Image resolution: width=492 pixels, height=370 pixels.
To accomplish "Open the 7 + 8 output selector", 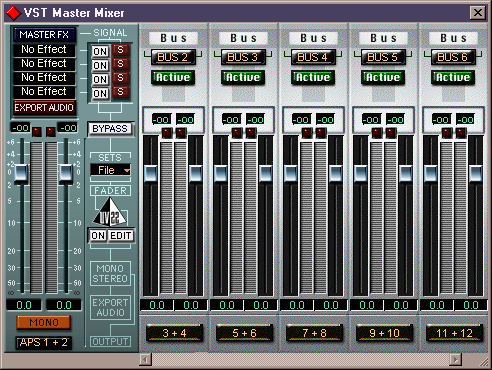I will point(314,333).
